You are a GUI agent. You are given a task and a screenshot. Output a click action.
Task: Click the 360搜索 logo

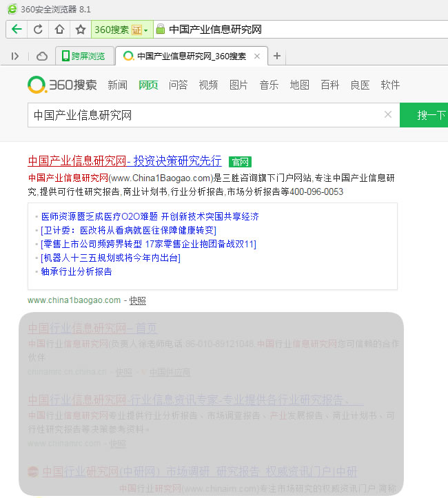point(62,85)
